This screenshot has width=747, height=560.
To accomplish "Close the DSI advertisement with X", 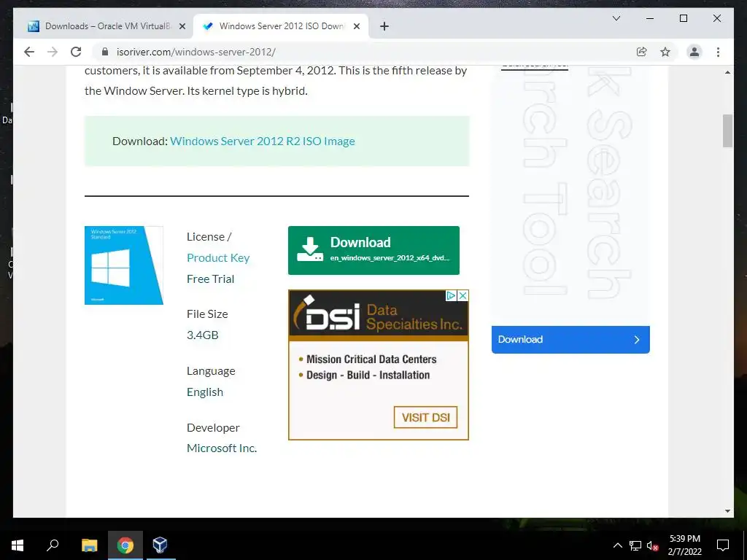I will tap(462, 296).
